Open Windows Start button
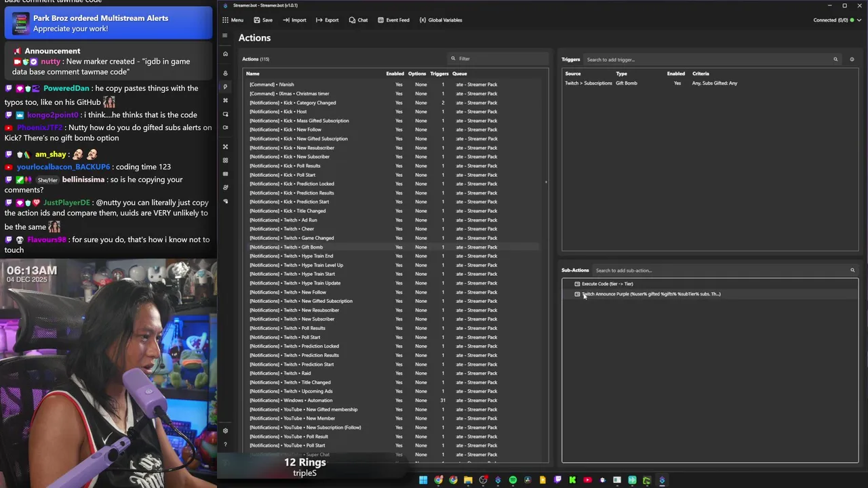This screenshot has height=488, width=868. [423, 480]
